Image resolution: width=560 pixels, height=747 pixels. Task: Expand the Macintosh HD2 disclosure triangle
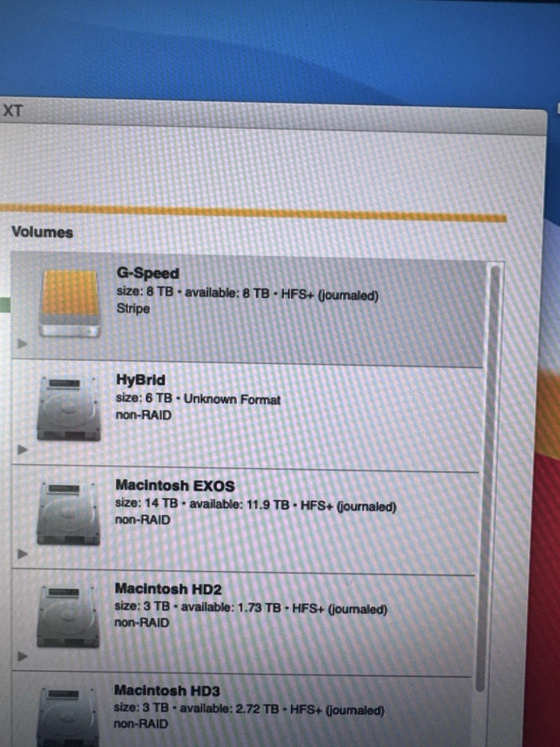(x=23, y=656)
